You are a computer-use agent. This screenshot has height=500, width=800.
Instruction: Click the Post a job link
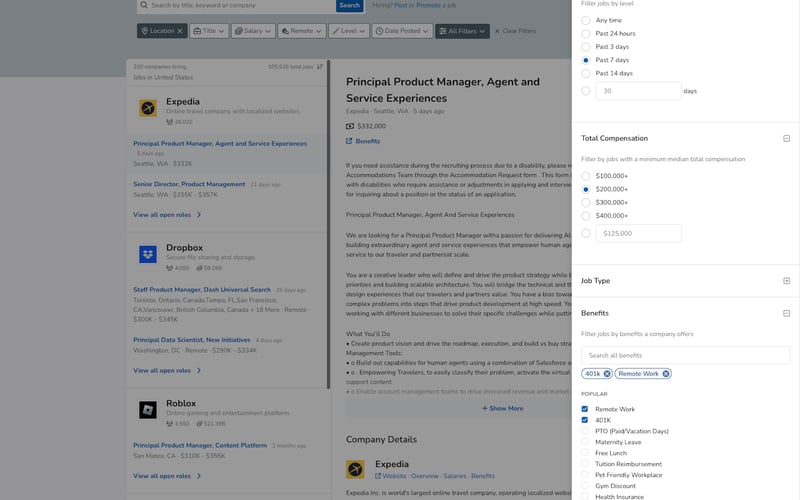[x=401, y=5]
